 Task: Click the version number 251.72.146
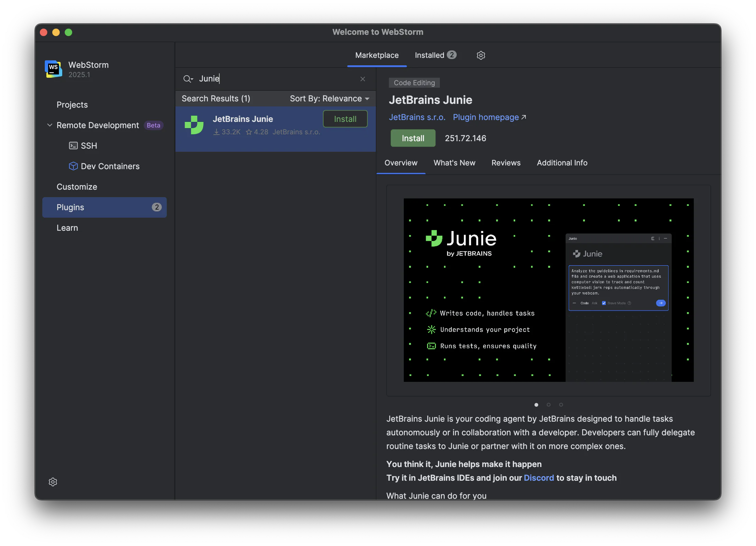pyautogui.click(x=465, y=138)
